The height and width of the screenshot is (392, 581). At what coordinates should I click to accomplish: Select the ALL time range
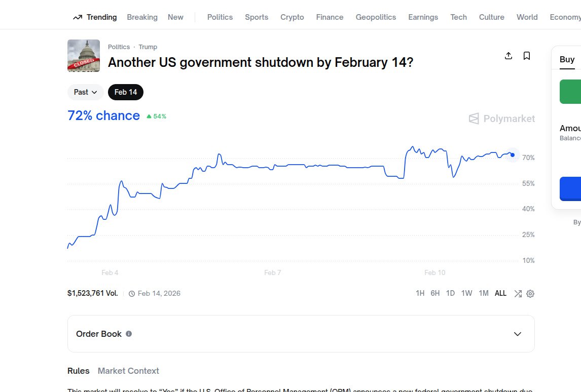(500, 293)
